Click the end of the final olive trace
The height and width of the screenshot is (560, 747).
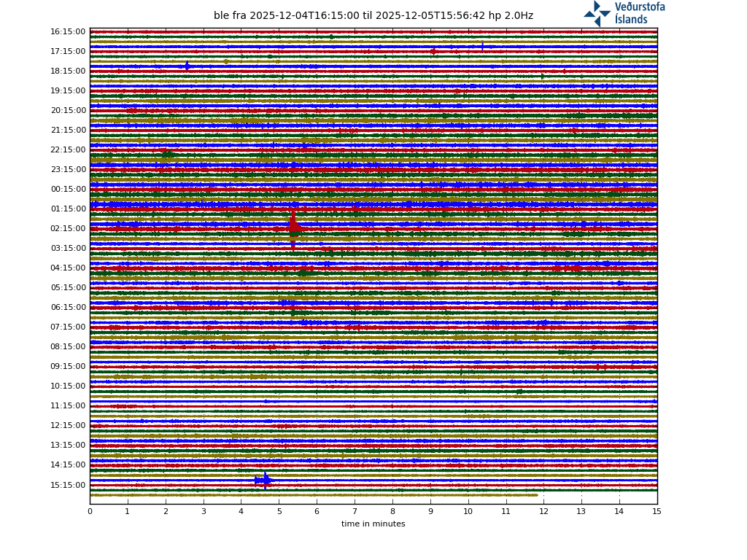pos(536,495)
